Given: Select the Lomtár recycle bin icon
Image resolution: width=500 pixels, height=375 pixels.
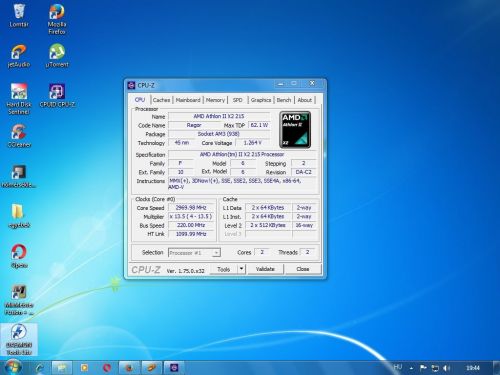Looking at the screenshot, I should click(19, 16).
